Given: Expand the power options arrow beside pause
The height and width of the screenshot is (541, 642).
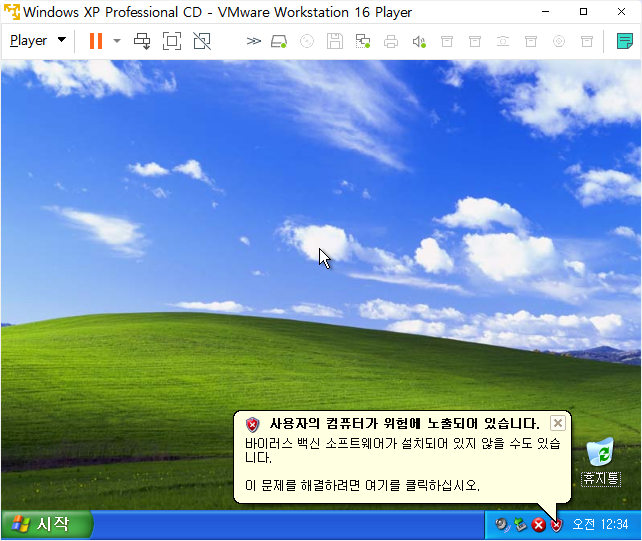Looking at the screenshot, I should [x=117, y=41].
